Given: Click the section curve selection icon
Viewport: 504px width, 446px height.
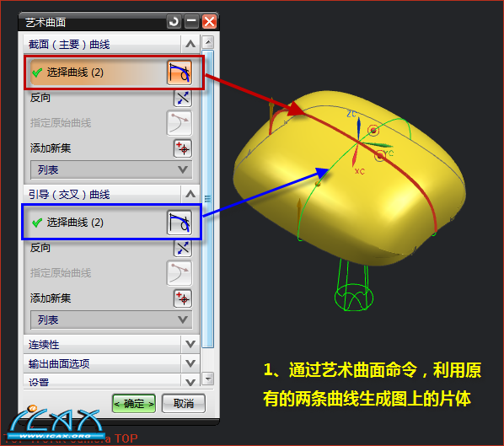Looking at the screenshot, I should 180,73.
